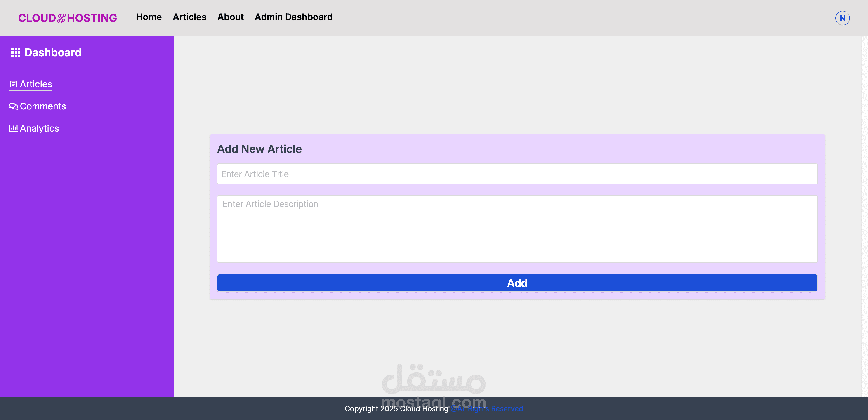Open Articles in top navigation
Viewport: 868px width, 420px height.
189,17
